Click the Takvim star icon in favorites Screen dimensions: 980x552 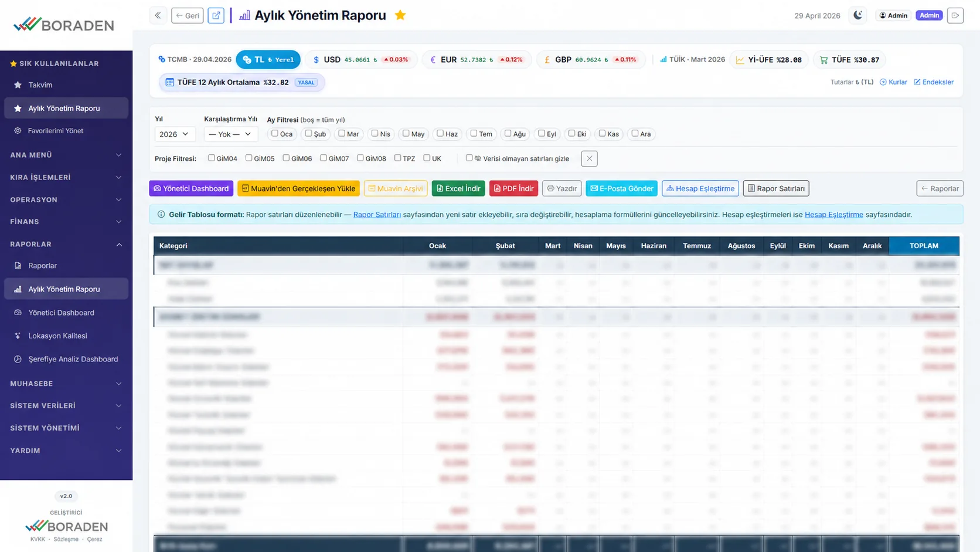click(x=18, y=85)
